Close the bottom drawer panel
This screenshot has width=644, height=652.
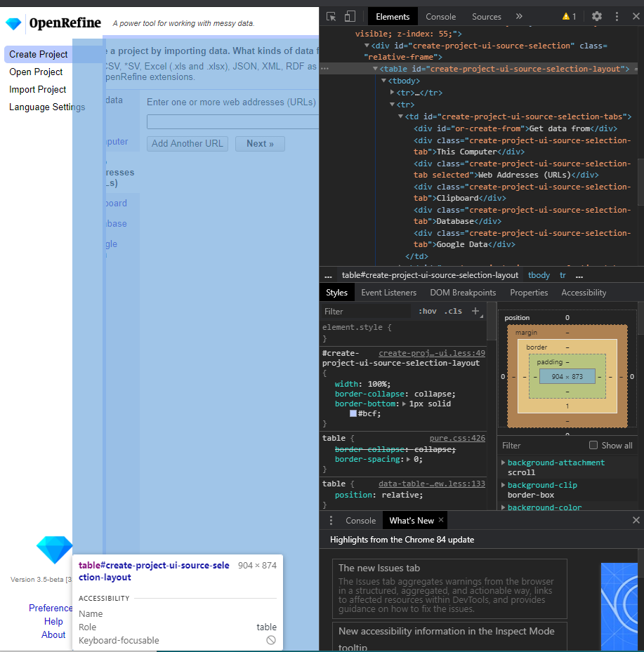pyautogui.click(x=636, y=520)
